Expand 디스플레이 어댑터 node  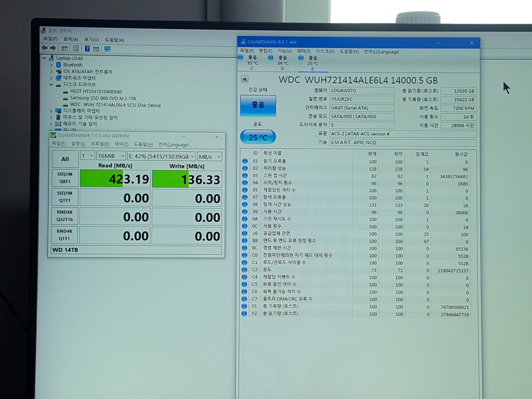tap(51, 111)
